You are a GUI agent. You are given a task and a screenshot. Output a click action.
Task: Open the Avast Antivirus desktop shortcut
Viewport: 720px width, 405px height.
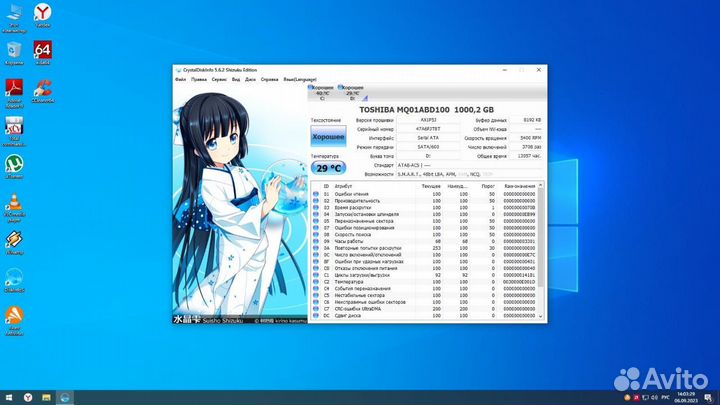[14, 321]
